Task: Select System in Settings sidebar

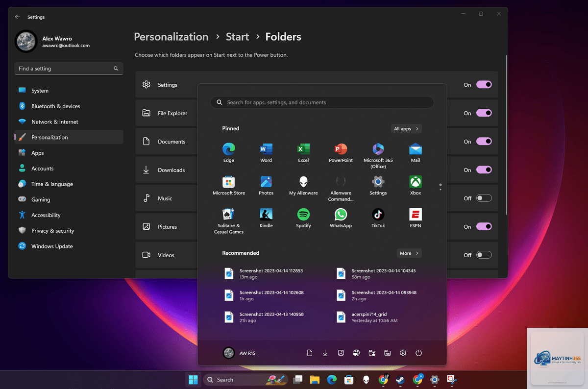Action: (x=69, y=91)
